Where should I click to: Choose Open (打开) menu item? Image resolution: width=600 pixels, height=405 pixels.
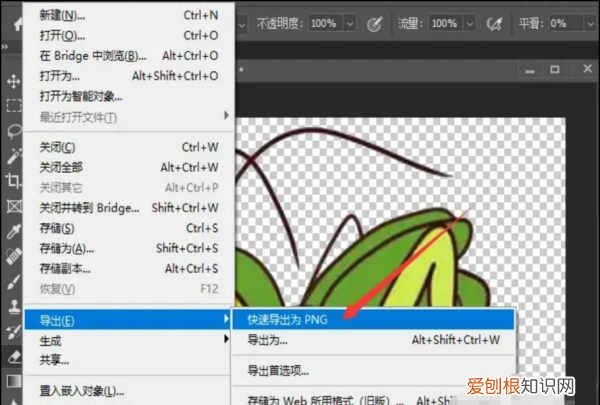point(129,36)
